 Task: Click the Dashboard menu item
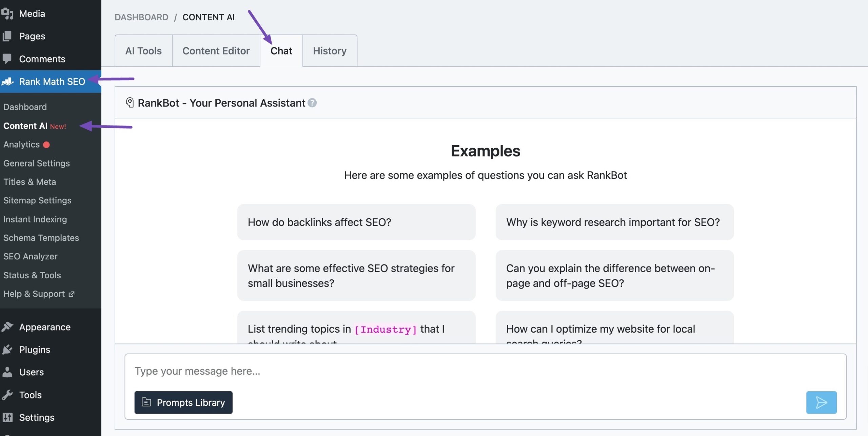pyautogui.click(x=25, y=107)
